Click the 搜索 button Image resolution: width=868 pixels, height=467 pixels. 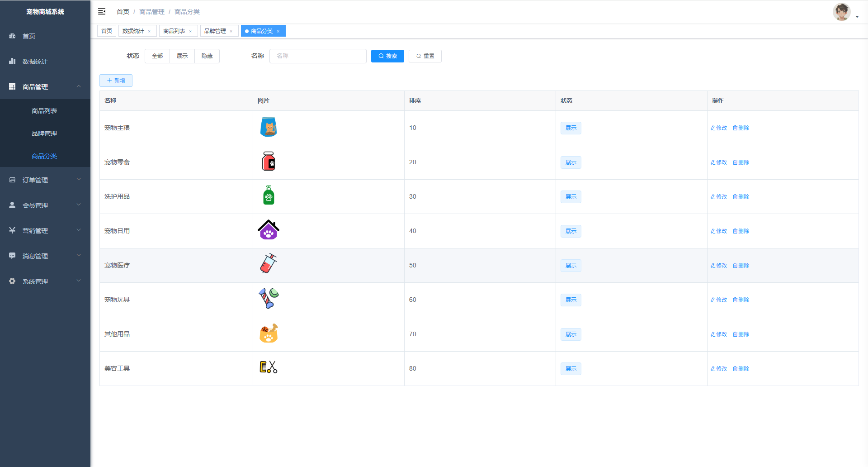pyautogui.click(x=387, y=56)
